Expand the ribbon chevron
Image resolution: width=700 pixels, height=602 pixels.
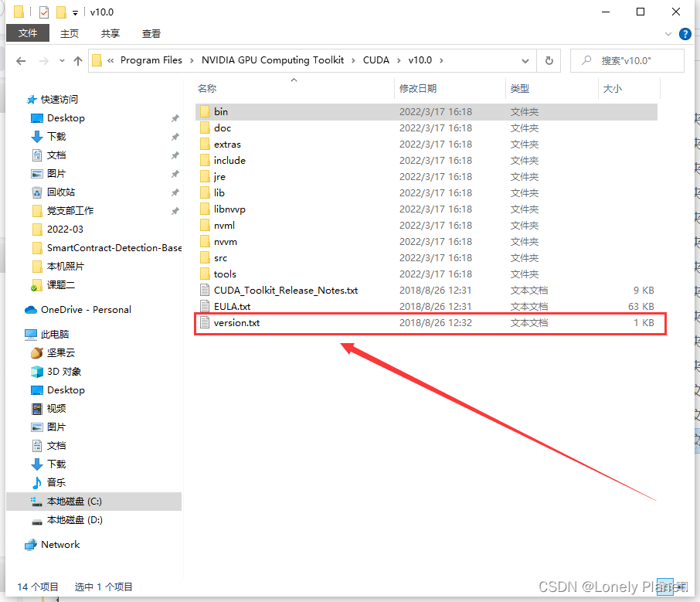point(668,34)
